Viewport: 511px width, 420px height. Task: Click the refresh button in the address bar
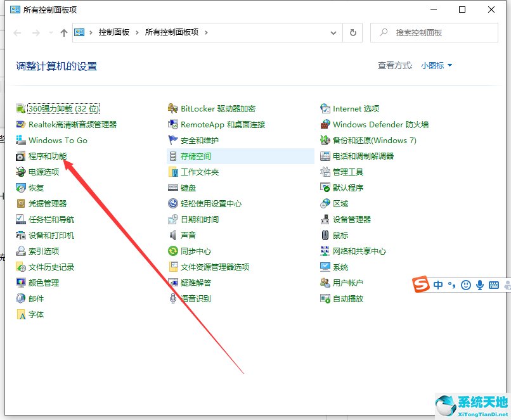coord(353,32)
